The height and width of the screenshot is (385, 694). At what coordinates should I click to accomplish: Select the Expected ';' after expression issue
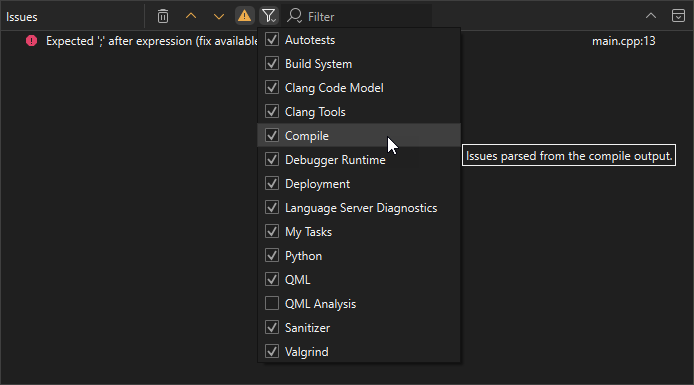152,41
